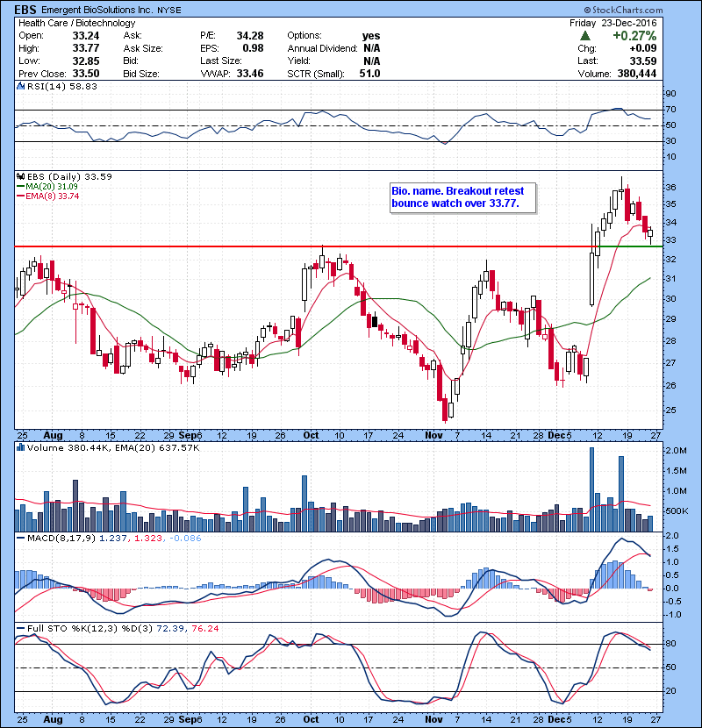Click the 'Annual Dividend' N/A value
This screenshot has height=728, width=702.
pyautogui.click(x=372, y=48)
